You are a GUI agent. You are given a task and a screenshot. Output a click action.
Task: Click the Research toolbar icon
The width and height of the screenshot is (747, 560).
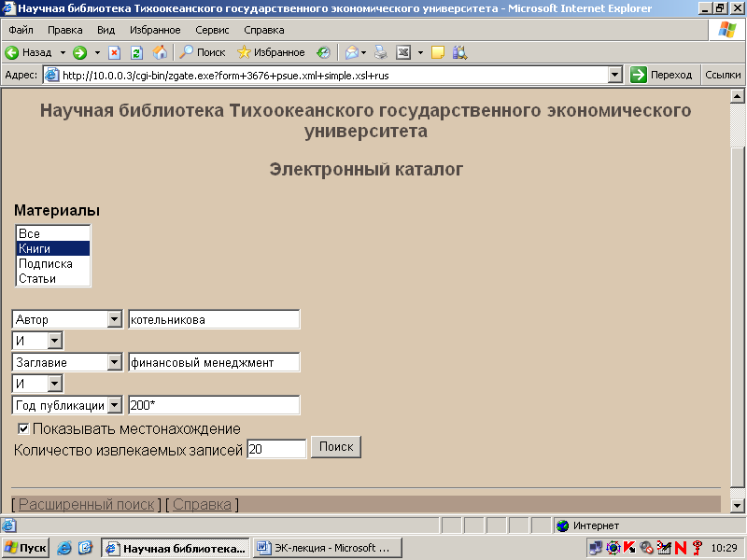click(x=459, y=52)
